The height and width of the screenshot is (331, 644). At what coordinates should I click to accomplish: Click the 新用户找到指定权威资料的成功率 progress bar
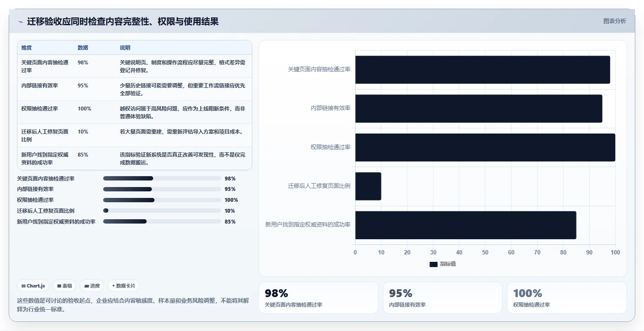[162, 221]
